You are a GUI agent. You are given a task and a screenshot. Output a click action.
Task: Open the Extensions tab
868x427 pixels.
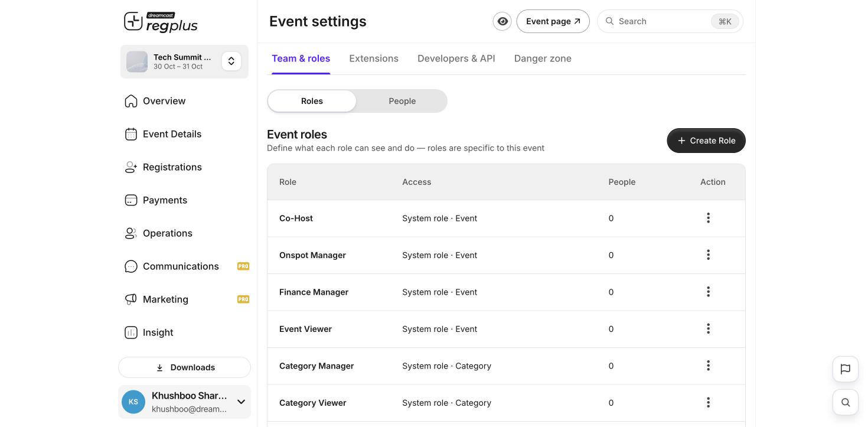pyautogui.click(x=374, y=58)
